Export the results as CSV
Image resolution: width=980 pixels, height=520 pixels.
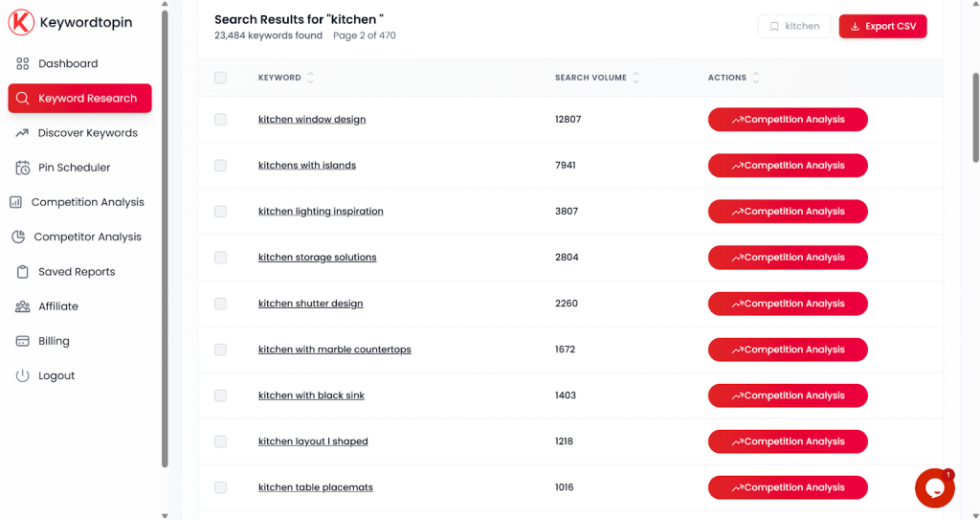pos(882,27)
